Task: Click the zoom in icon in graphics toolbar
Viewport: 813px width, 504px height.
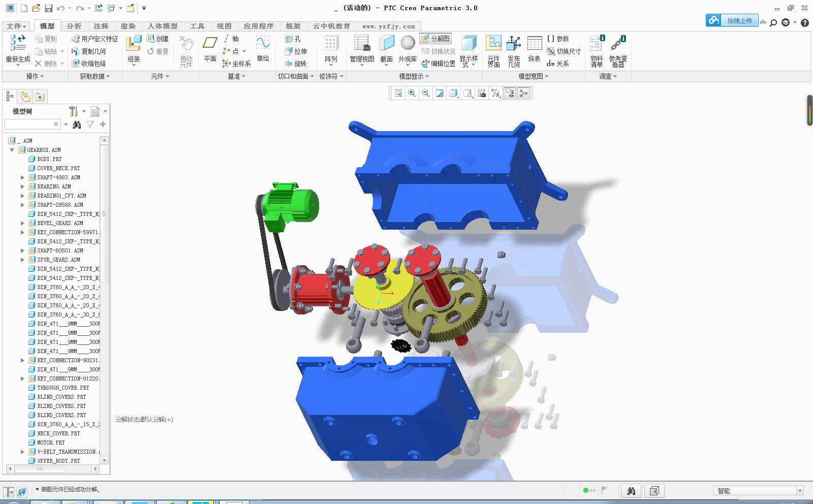Action: [x=412, y=93]
